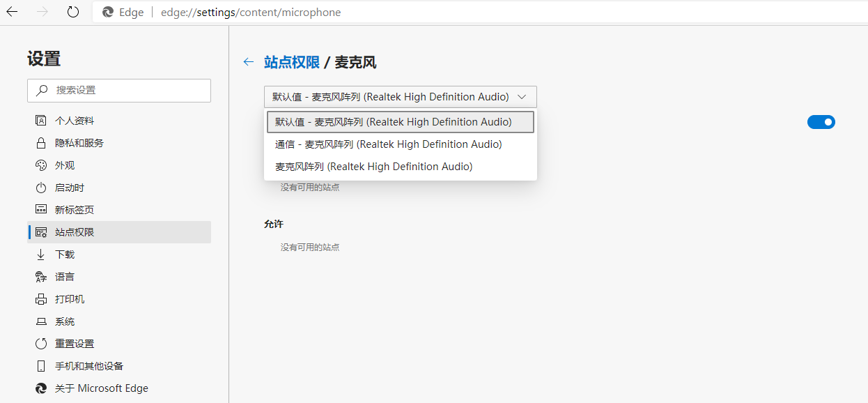Open 重置设置 page
Image resolution: width=868 pixels, height=403 pixels.
point(119,344)
